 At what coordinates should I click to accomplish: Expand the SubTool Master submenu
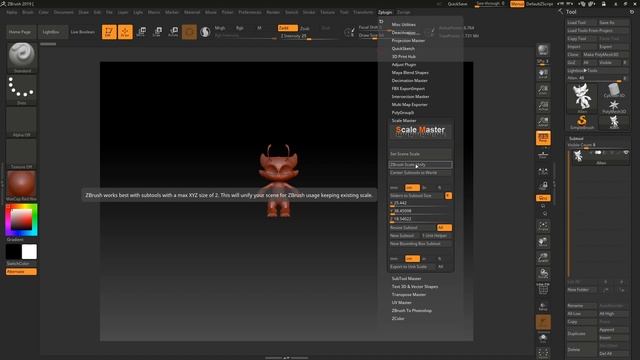407,278
